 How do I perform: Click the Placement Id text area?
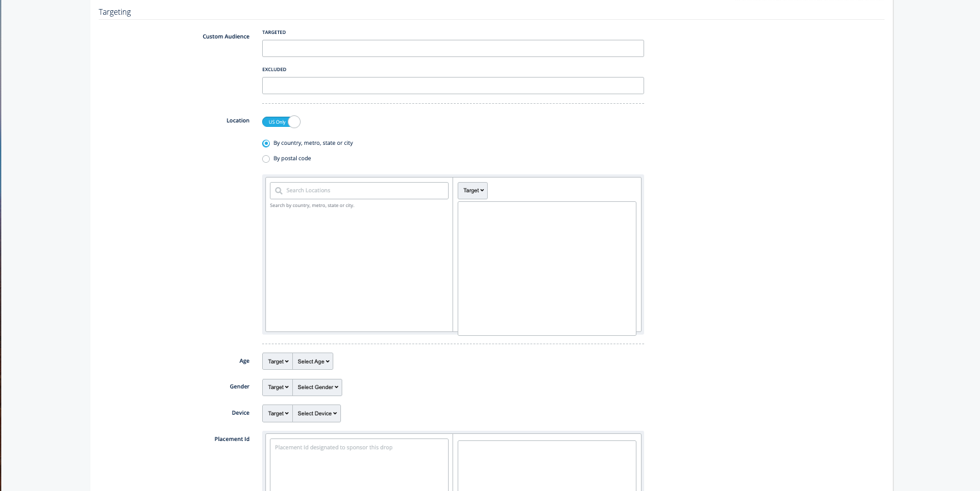click(359, 465)
